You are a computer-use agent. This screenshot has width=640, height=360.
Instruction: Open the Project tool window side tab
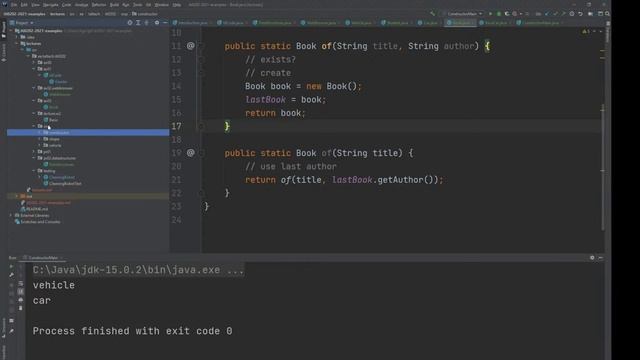4,29
